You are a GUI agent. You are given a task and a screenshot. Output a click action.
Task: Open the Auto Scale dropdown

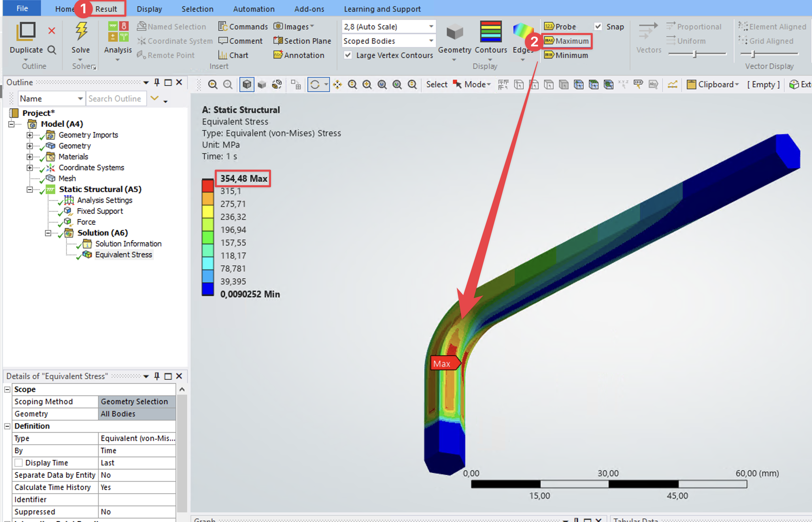[431, 27]
